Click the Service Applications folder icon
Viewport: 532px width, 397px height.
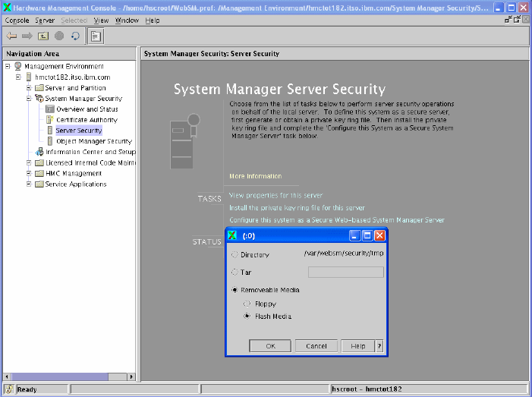click(39, 184)
